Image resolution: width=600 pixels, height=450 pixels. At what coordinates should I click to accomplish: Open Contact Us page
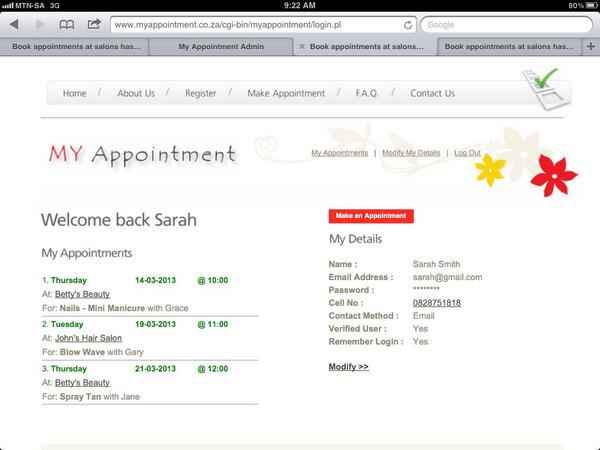432,93
